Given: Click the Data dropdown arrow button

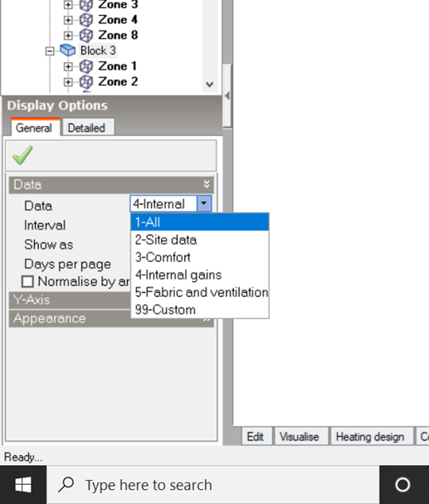Looking at the screenshot, I should 204,204.
